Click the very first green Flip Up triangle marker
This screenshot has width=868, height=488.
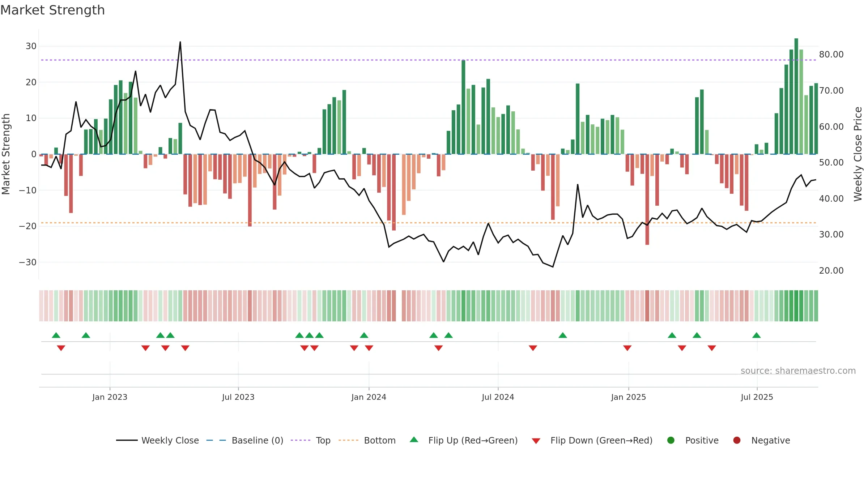pyautogui.click(x=56, y=335)
